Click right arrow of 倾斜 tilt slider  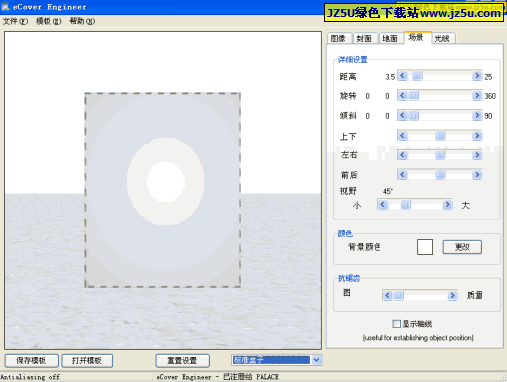pyautogui.click(x=477, y=116)
